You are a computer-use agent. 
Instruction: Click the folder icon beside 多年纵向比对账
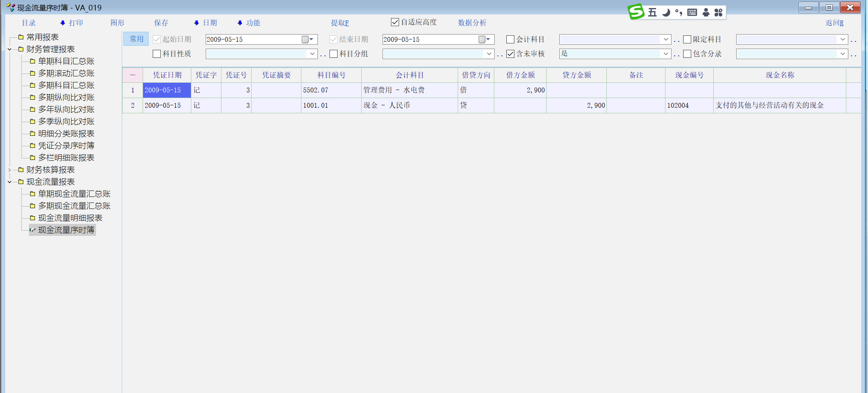33,110
